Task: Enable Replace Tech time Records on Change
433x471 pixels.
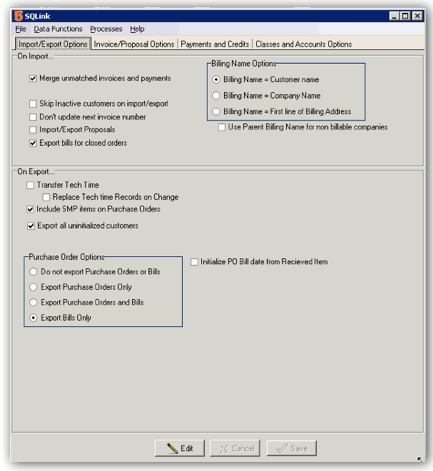Action: coord(46,197)
